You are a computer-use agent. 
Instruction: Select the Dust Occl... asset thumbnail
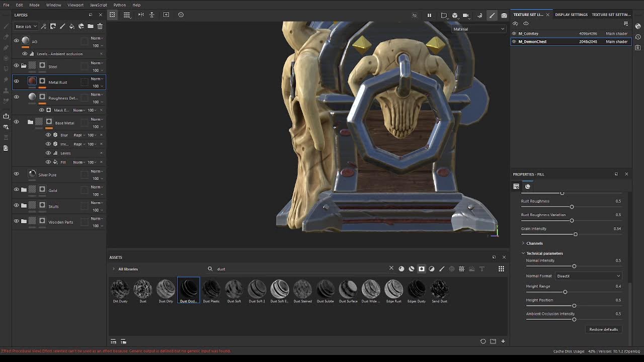pyautogui.click(x=188, y=291)
